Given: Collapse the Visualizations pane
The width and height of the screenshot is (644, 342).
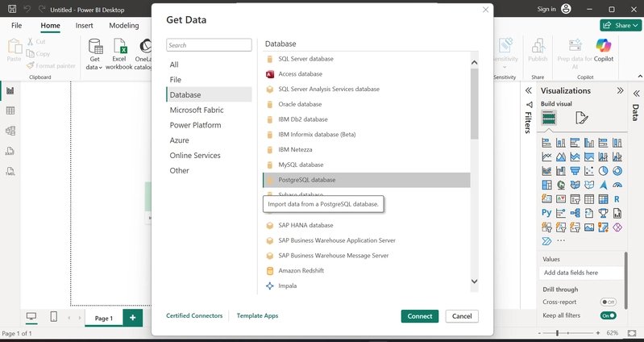Looking at the screenshot, I should coord(620,90).
